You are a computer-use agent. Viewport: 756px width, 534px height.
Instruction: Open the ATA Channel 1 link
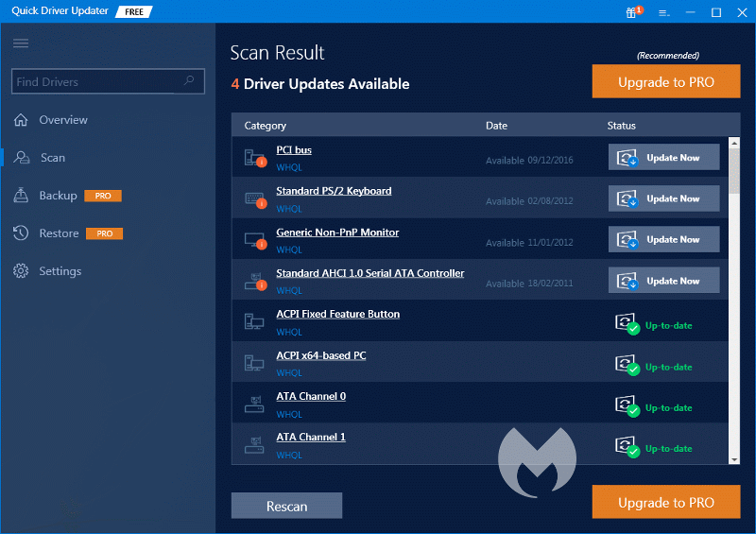311,437
